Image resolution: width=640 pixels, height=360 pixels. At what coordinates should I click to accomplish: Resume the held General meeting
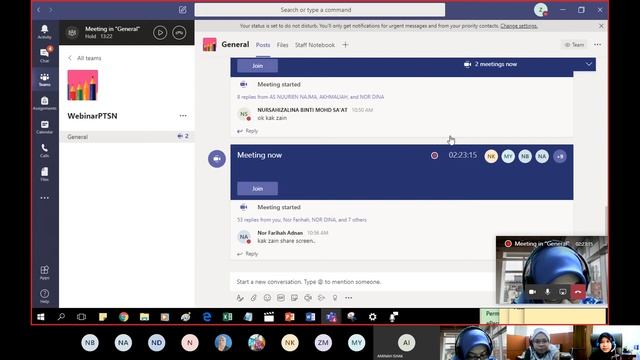click(160, 33)
